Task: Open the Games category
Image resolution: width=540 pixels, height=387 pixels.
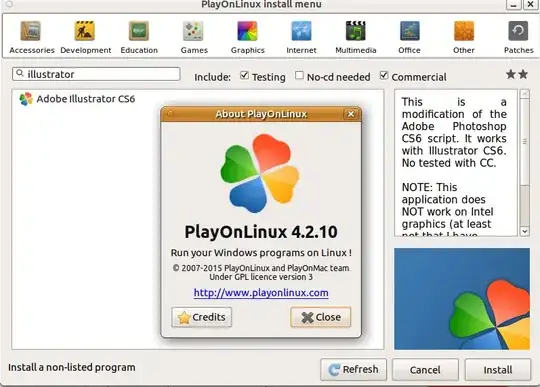Action: (x=194, y=37)
